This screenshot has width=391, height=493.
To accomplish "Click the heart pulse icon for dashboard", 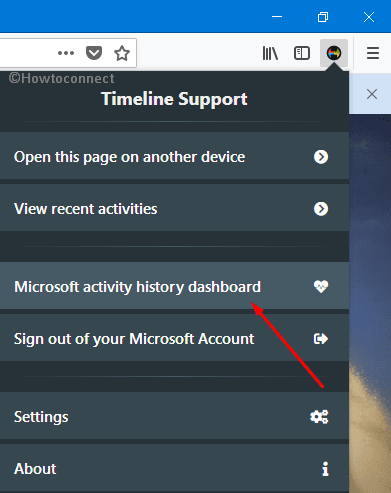I will pos(321,286).
